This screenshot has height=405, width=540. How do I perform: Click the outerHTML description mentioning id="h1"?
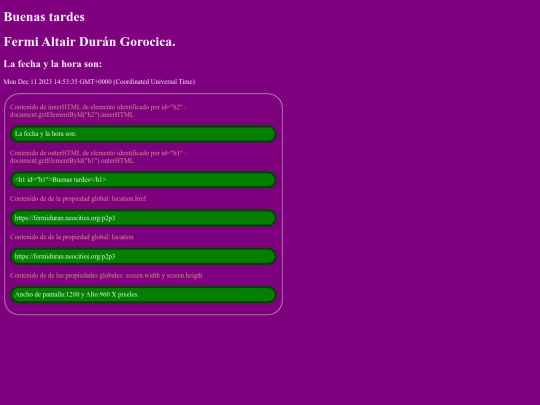[x=98, y=157]
